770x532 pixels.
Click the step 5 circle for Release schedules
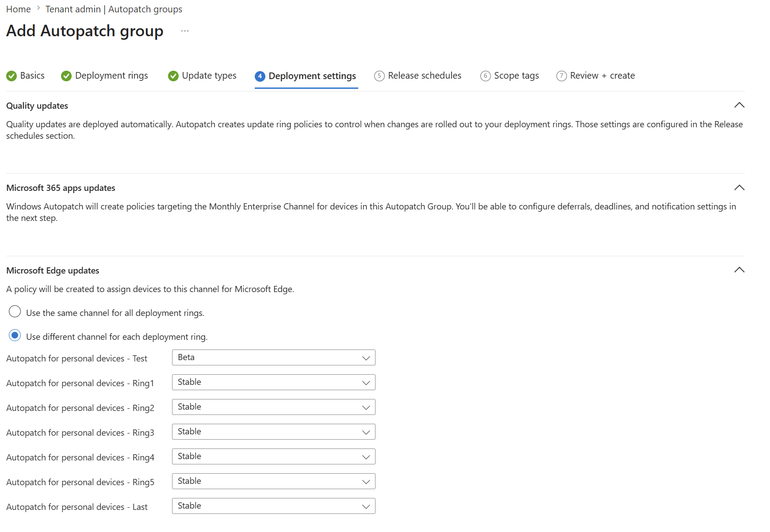[x=379, y=76]
